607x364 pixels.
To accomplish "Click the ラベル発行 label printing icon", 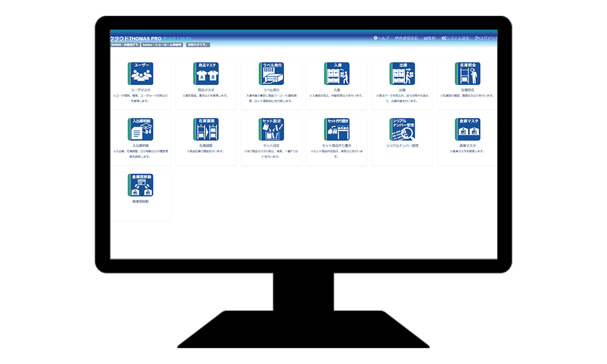I will (271, 73).
